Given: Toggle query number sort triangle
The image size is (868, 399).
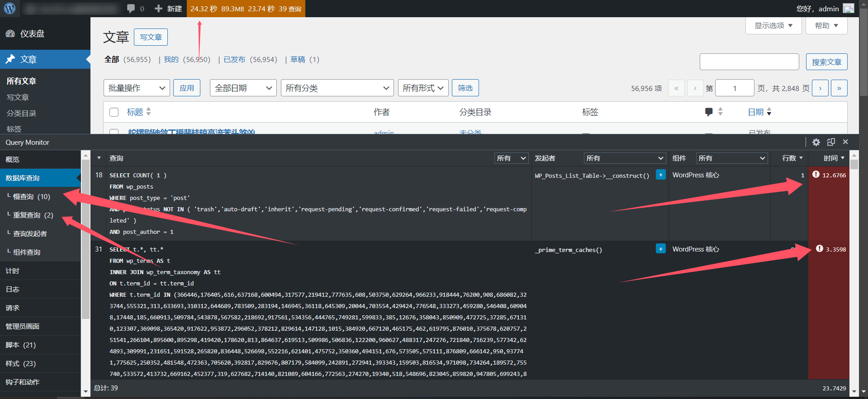Looking at the screenshot, I should coord(99,158).
